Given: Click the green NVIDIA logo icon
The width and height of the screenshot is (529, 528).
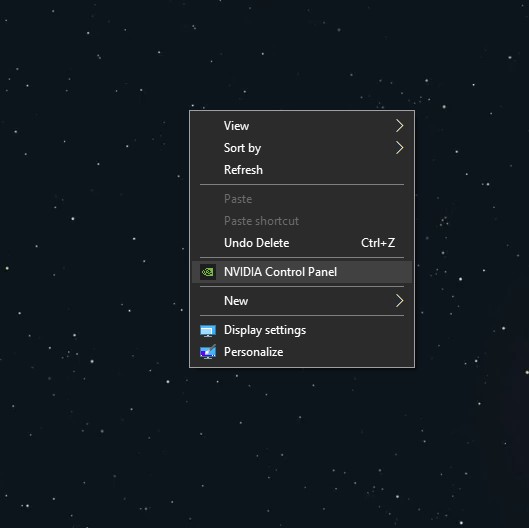Looking at the screenshot, I should tap(208, 272).
